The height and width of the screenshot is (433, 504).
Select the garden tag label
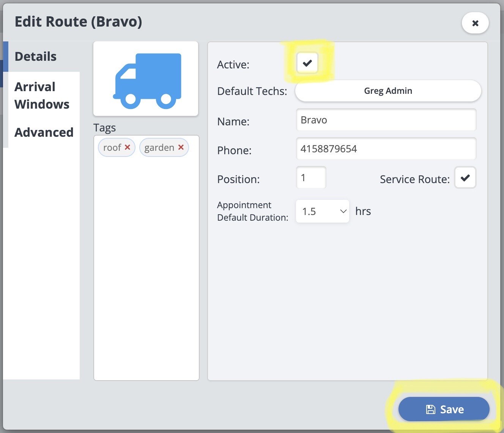pos(159,147)
